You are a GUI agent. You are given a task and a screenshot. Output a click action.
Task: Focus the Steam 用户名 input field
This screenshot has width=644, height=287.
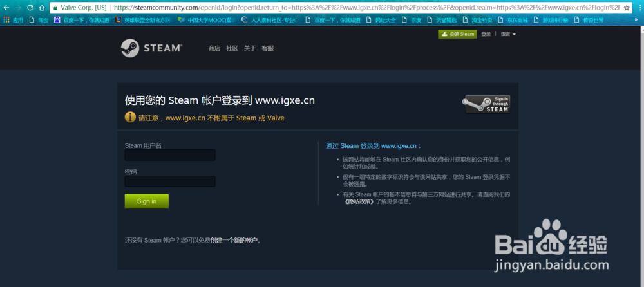(170, 155)
